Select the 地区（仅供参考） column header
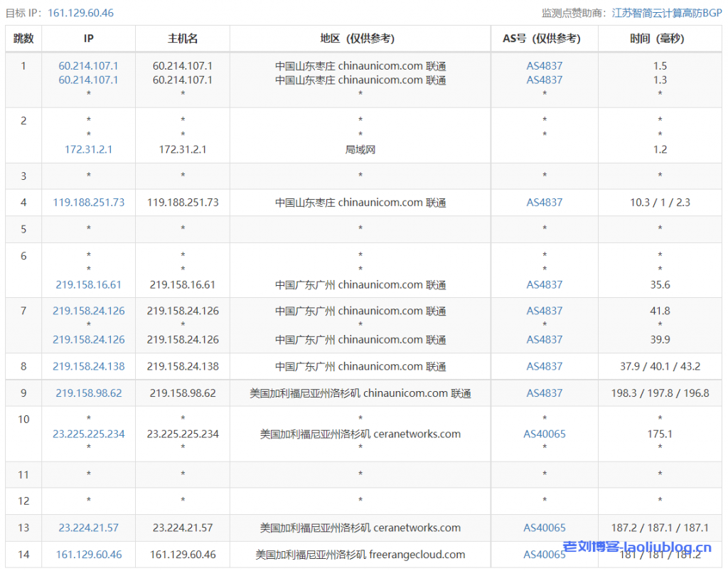Image resolution: width=728 pixels, height=571 pixels. [360, 39]
